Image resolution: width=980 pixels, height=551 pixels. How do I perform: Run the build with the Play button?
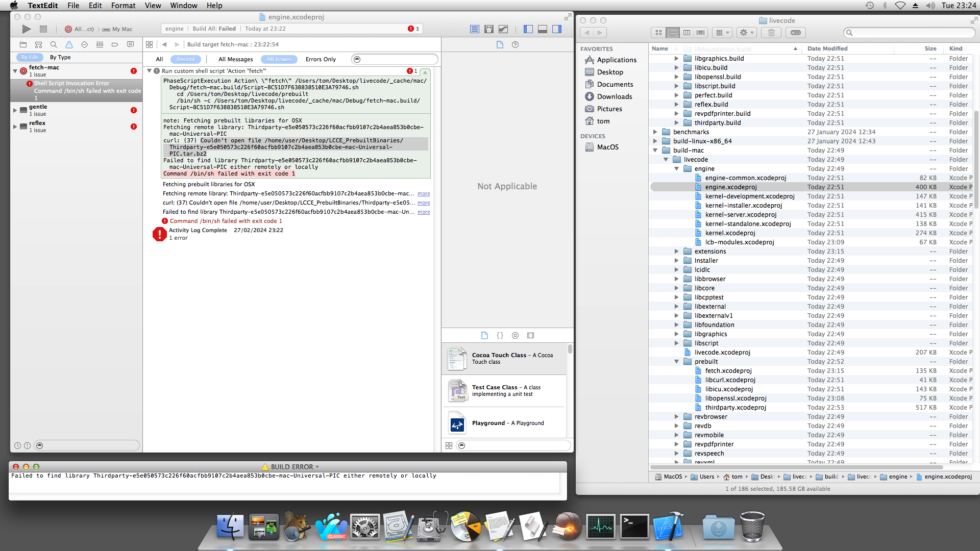pos(27,29)
